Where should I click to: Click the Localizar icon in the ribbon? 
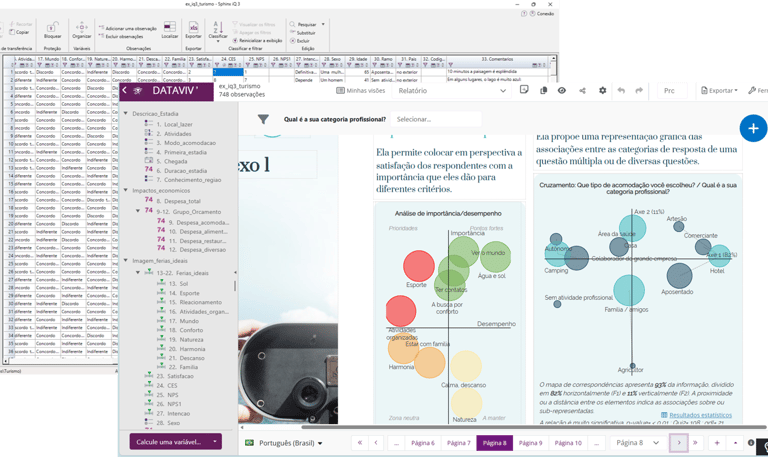[169, 26]
